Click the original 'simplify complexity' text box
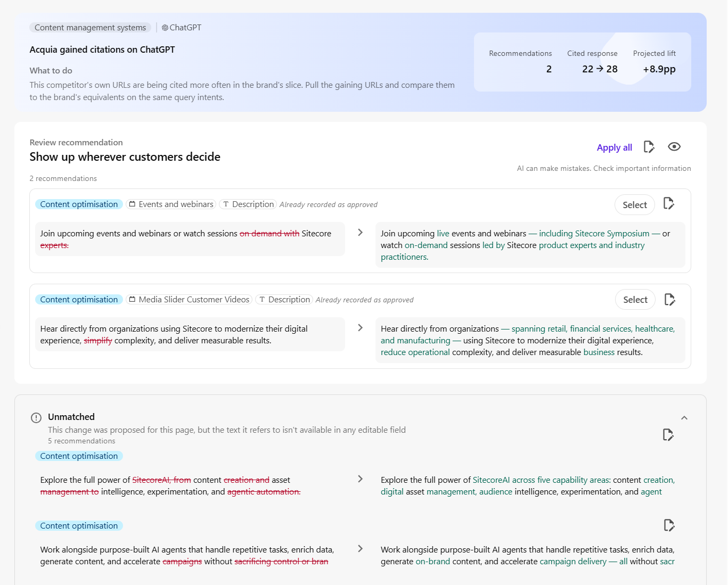The image size is (728, 585). [x=190, y=334]
